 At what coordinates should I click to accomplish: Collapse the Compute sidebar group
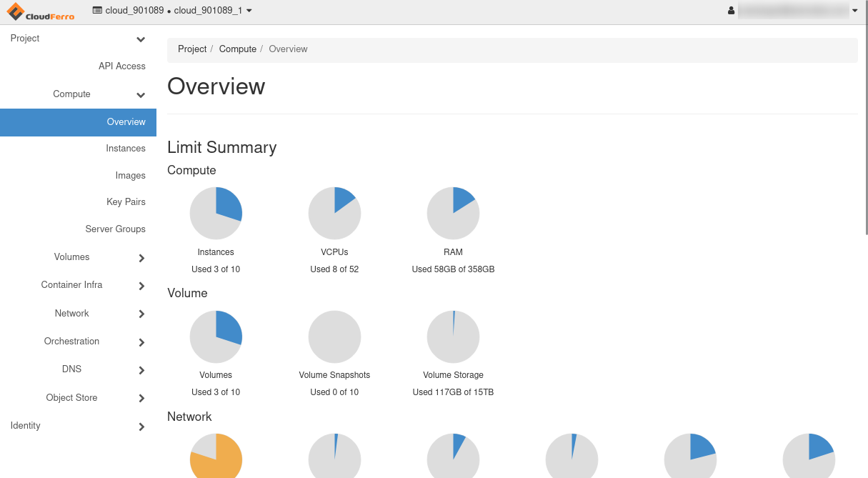(x=141, y=95)
